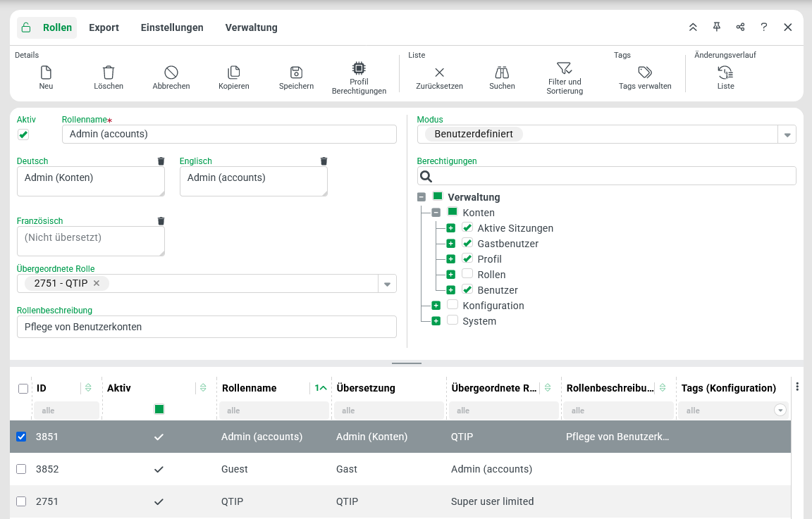812x519 pixels.
Task: Click the Französisch translation text area
Action: point(91,241)
